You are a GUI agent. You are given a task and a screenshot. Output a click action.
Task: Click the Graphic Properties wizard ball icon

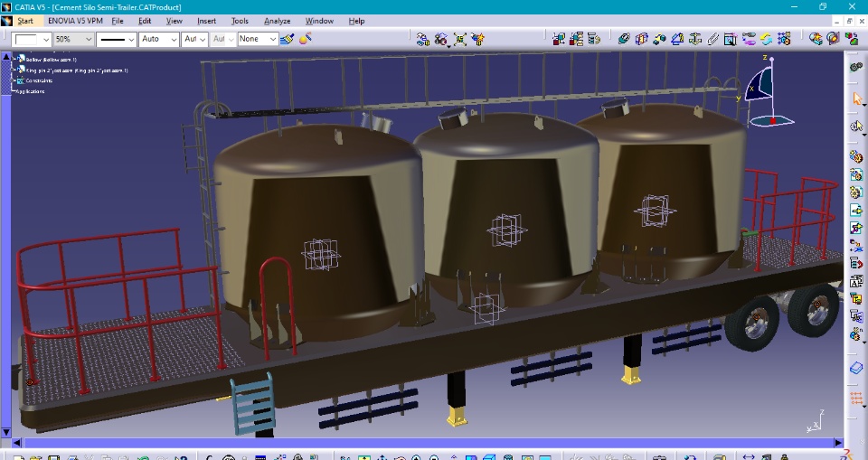[306, 39]
